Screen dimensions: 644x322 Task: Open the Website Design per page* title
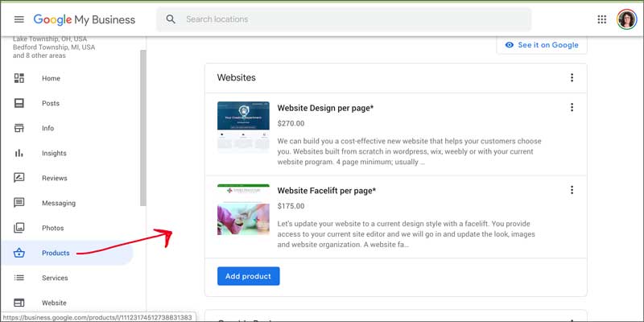325,108
